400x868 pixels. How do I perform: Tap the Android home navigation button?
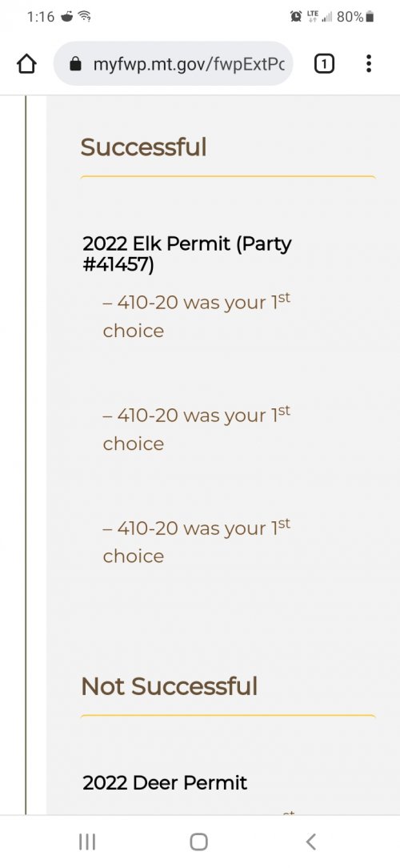199,842
